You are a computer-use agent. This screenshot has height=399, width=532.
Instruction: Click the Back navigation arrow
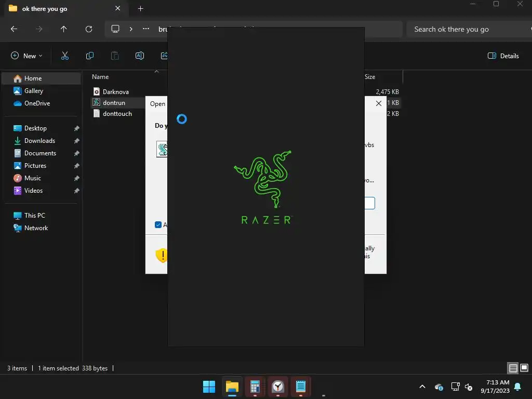[x=14, y=29]
